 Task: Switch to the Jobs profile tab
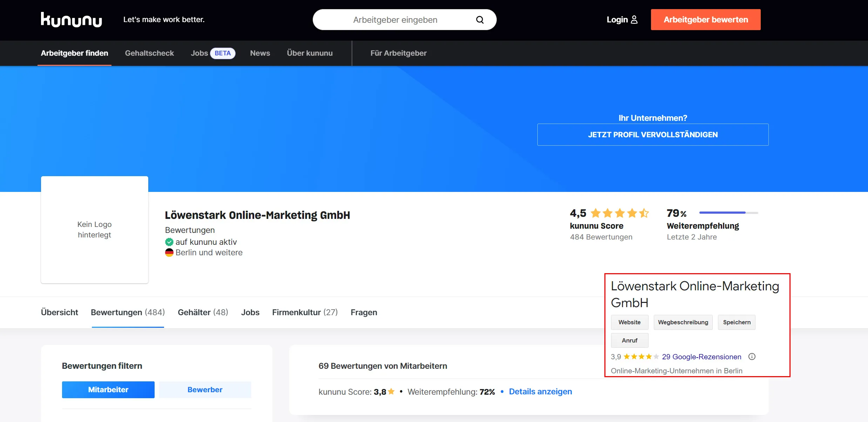[x=250, y=312]
